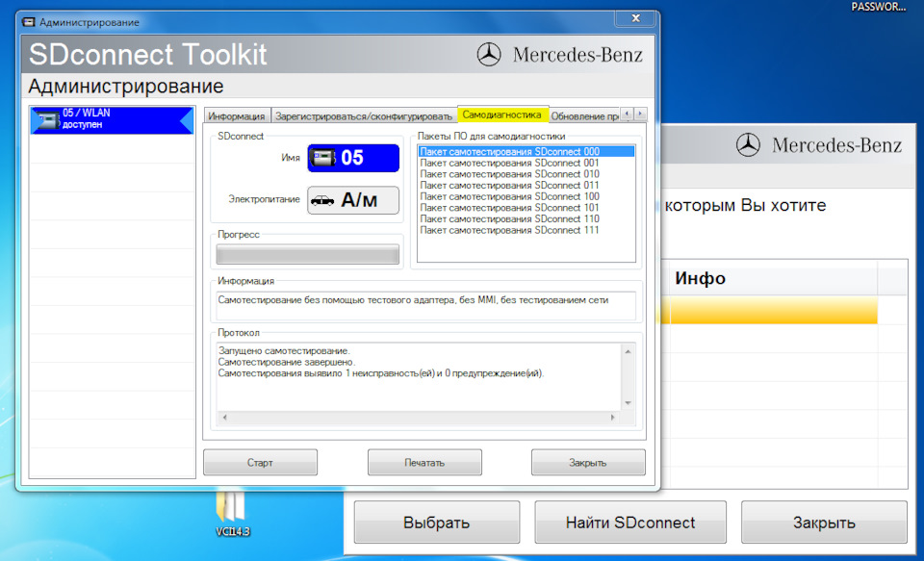Select Пакет самотестирования SDconnect 001
The width and height of the screenshot is (924, 561).
[526, 164]
